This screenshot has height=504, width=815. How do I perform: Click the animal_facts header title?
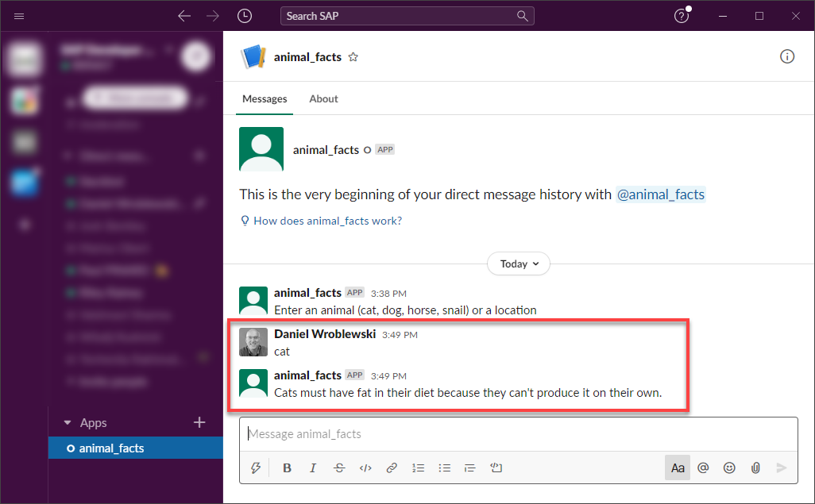(307, 57)
